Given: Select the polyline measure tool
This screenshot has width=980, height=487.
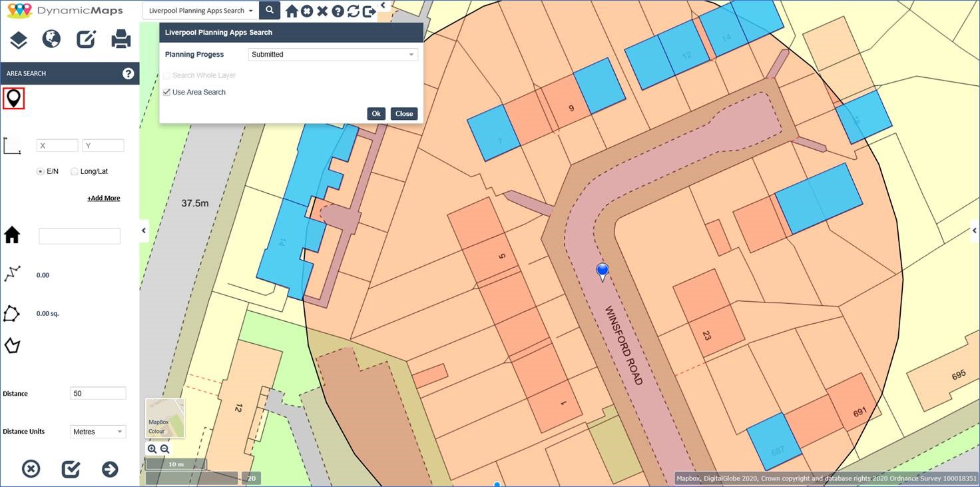Looking at the screenshot, I should [12, 274].
